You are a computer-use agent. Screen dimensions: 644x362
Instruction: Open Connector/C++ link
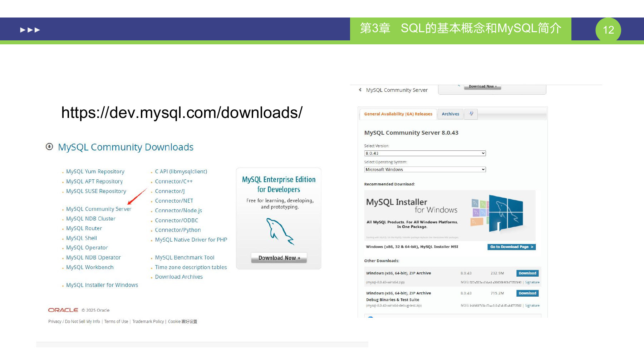coord(174,182)
